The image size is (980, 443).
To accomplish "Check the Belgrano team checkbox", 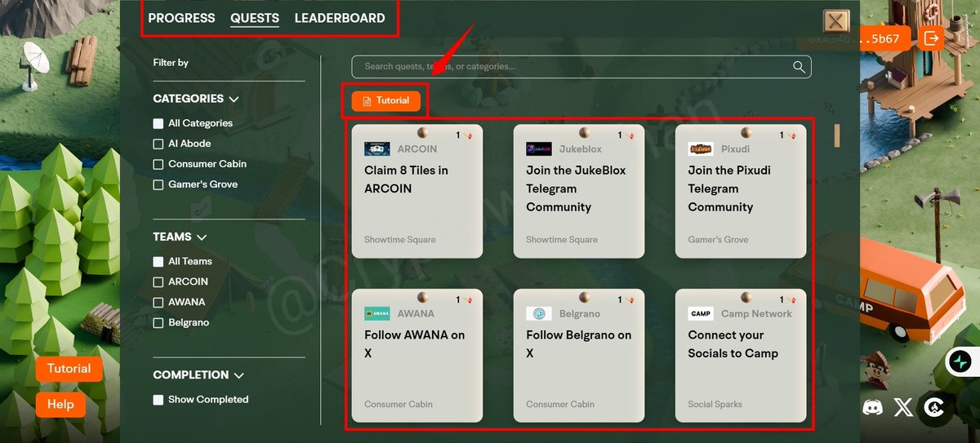I will [x=158, y=322].
